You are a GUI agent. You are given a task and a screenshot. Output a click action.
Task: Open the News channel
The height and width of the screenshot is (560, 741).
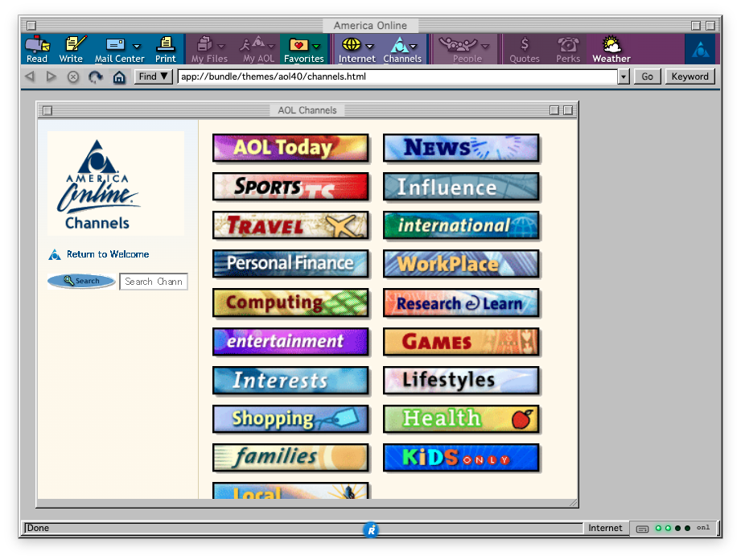[x=461, y=148]
